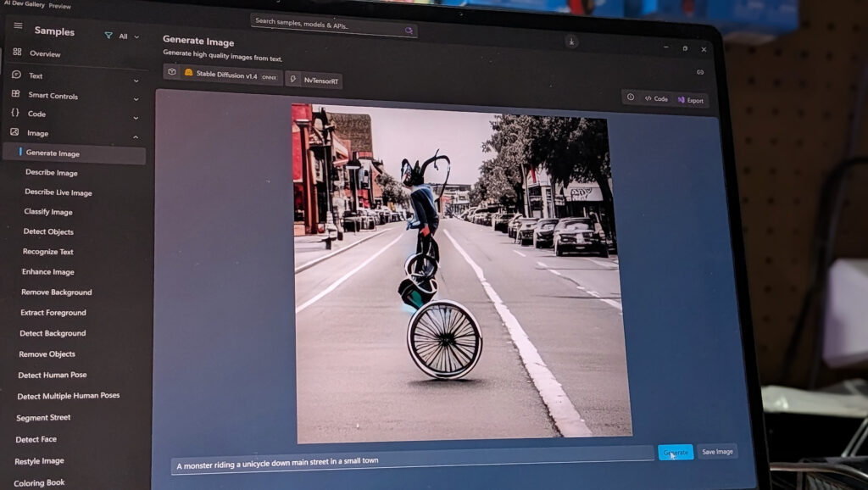
Task: Click the prompt text input field
Action: point(412,462)
